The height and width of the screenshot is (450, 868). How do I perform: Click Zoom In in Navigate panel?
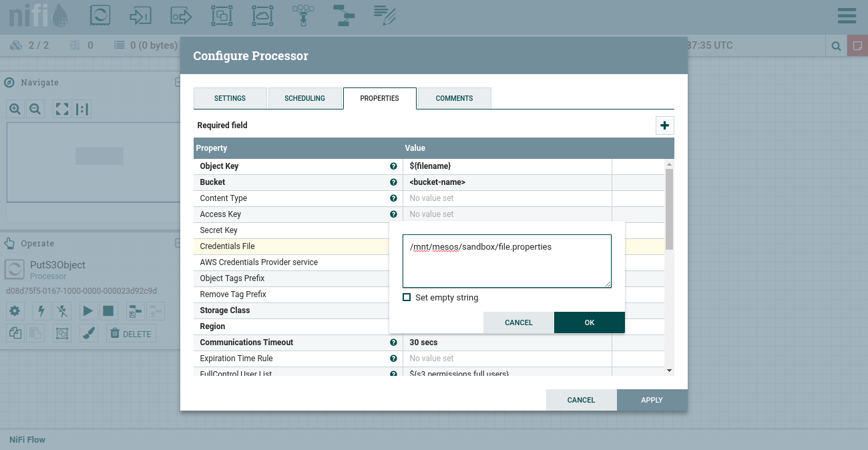pos(15,109)
